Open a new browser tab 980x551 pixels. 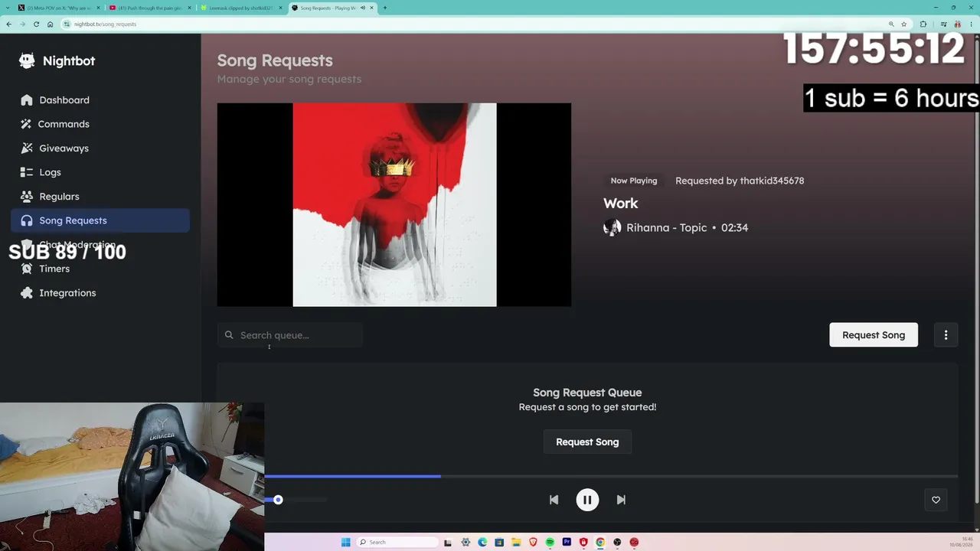point(384,8)
